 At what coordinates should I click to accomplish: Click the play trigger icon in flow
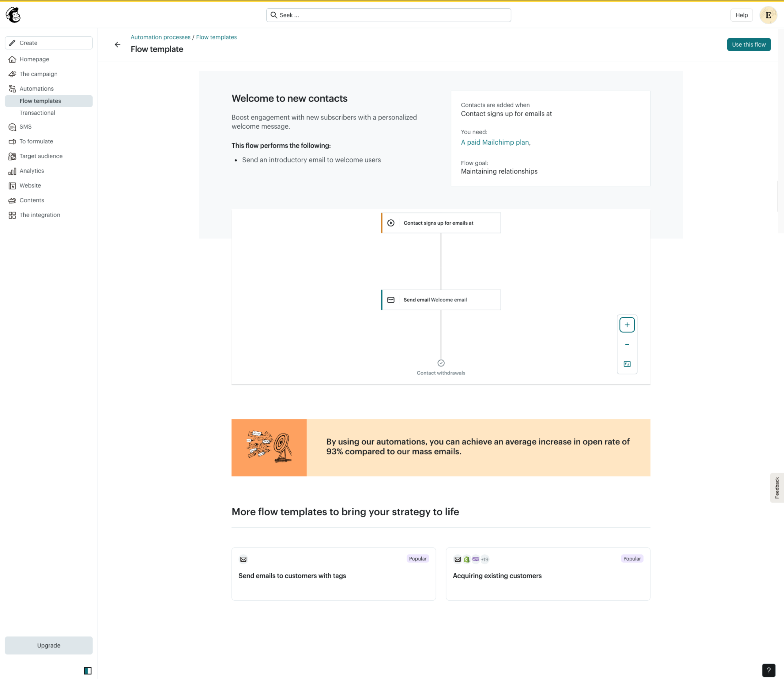[x=391, y=223]
